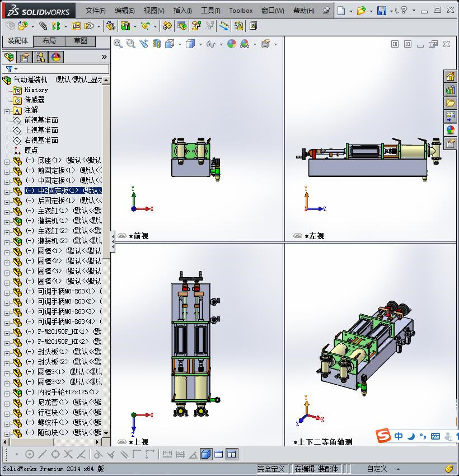Open the DisplayManager tab icon
The image size is (459, 476).
point(56,57)
